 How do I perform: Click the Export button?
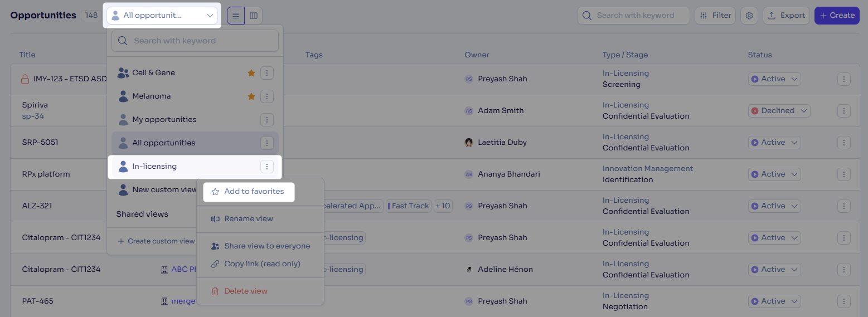(x=786, y=16)
